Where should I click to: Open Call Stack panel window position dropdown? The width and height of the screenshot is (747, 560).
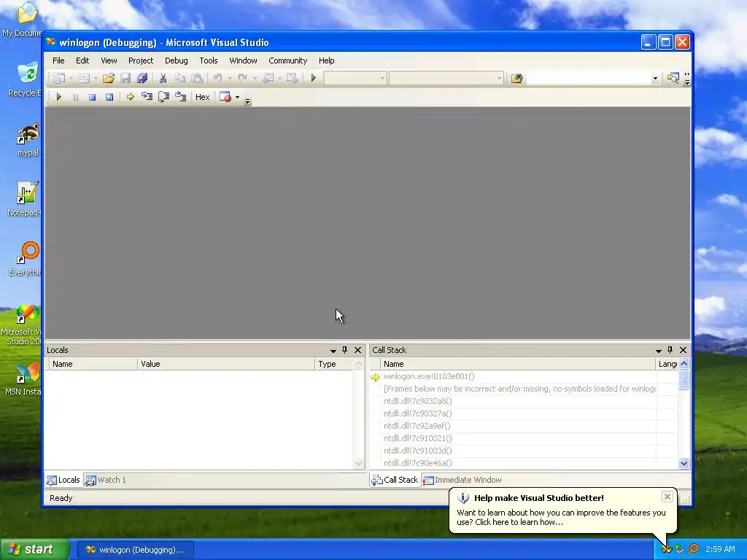point(659,351)
